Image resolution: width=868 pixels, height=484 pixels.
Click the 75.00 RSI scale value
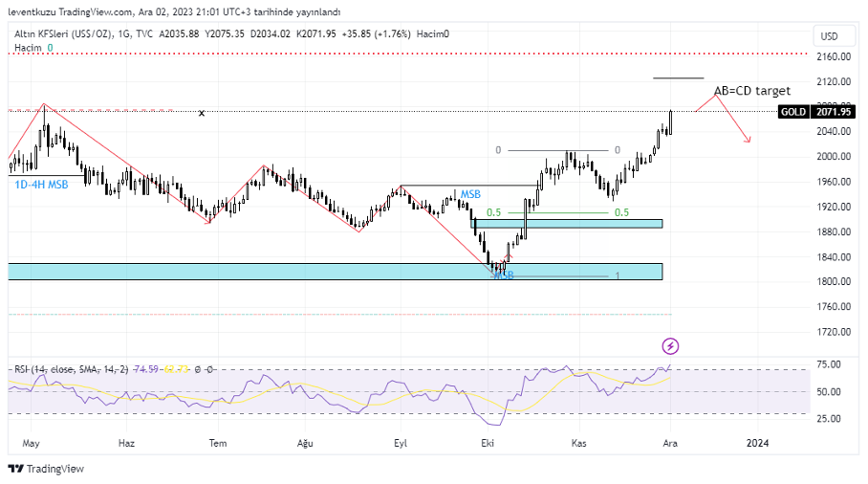[x=828, y=364]
